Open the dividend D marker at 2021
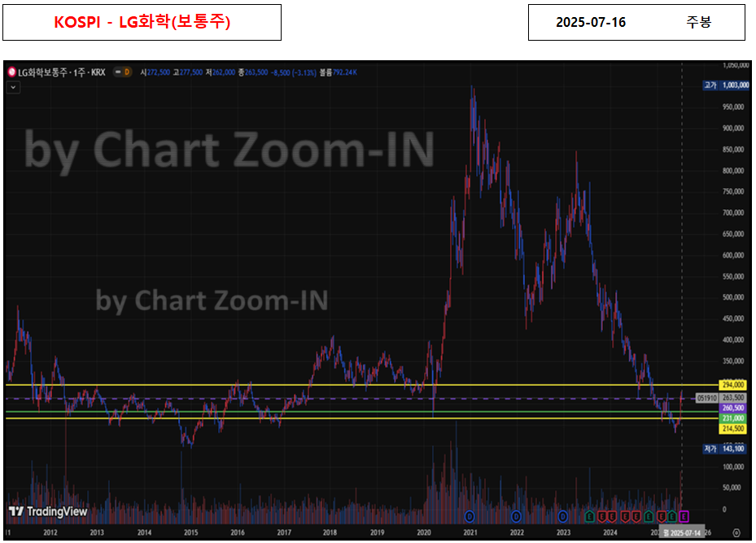Screen dimensions: 756x543 [x=469, y=516]
